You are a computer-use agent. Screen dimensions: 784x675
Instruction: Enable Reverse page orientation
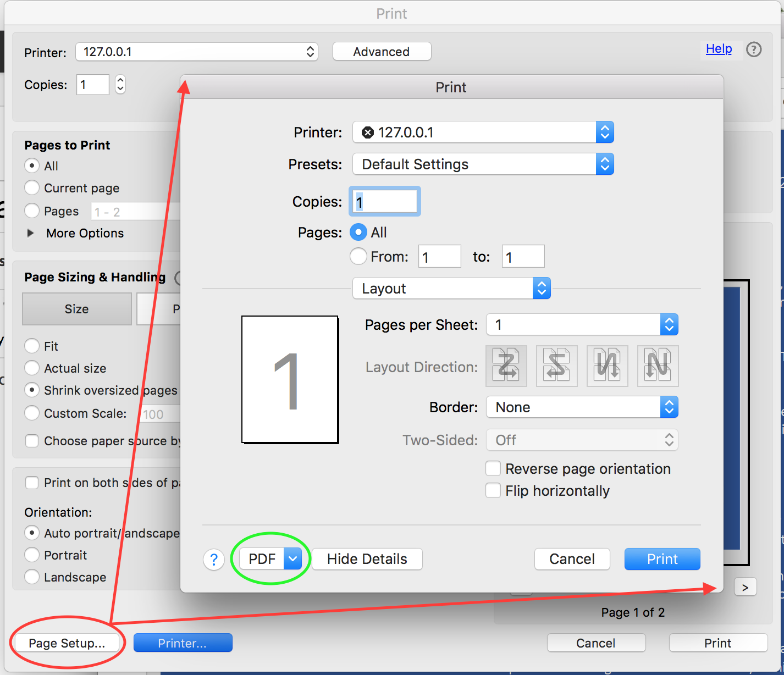click(x=493, y=468)
